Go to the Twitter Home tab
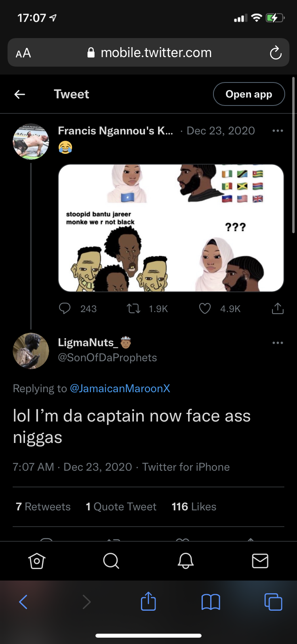The image size is (297, 644). coord(37,561)
